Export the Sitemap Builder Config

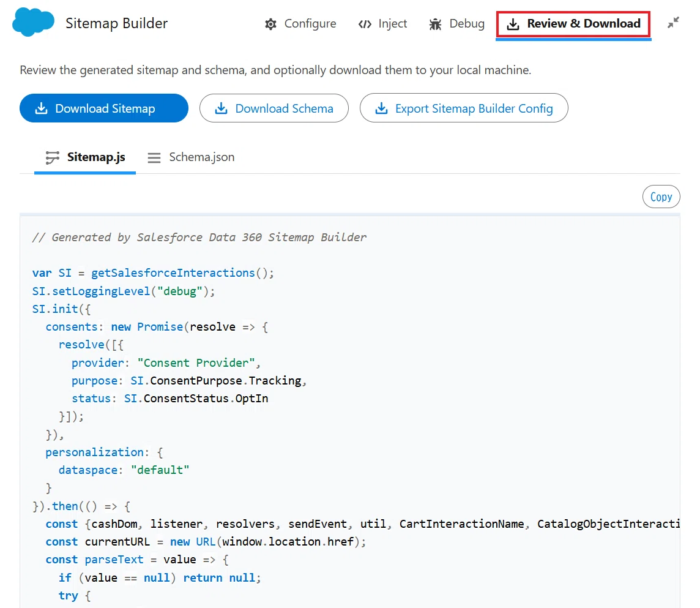coord(464,108)
